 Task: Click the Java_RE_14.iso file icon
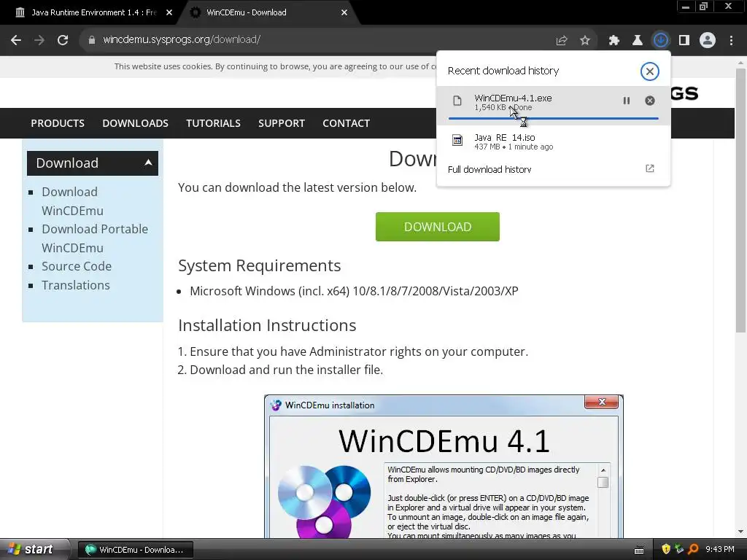click(457, 140)
